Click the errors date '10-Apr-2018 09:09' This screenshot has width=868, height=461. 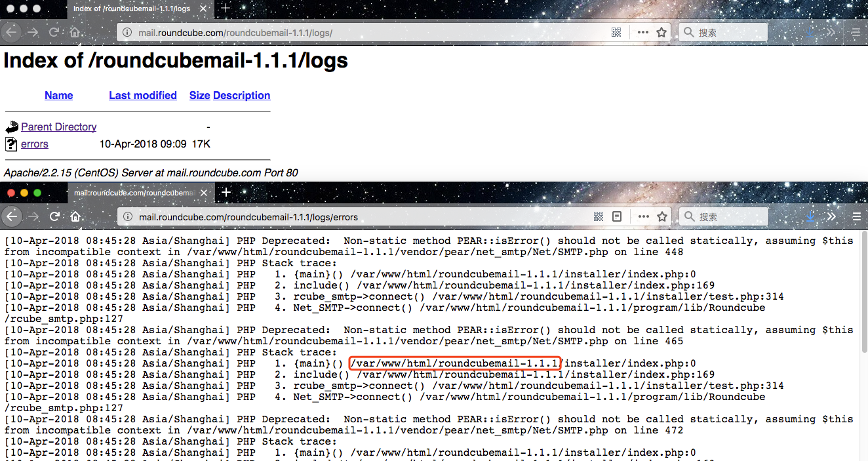[x=143, y=144]
